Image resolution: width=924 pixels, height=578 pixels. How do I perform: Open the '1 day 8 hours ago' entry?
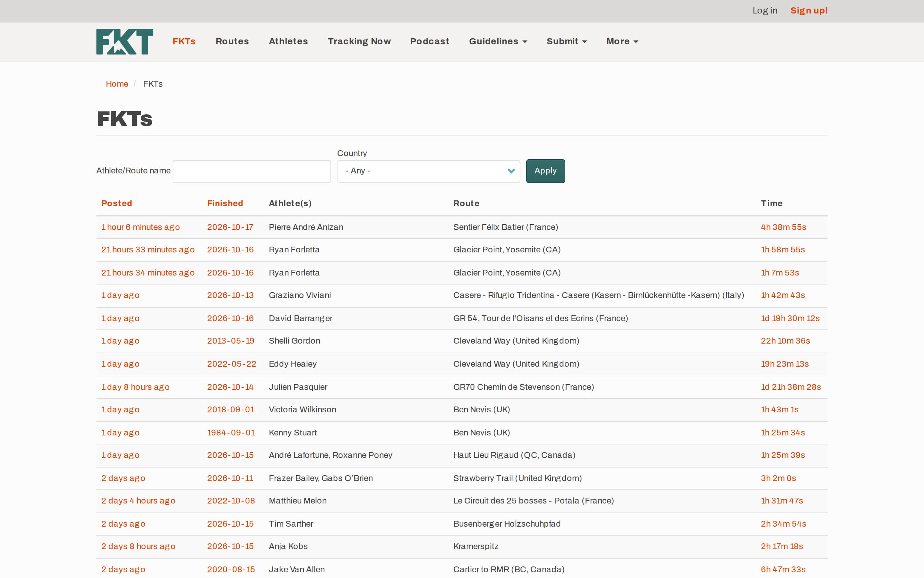pos(135,387)
